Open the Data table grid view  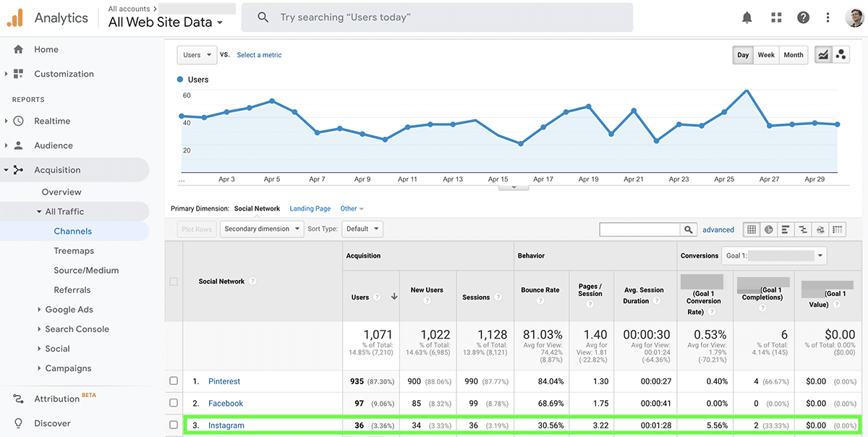click(x=751, y=229)
